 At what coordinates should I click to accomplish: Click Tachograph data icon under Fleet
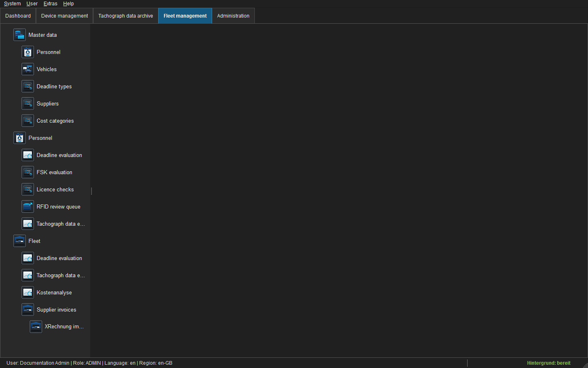(x=28, y=275)
